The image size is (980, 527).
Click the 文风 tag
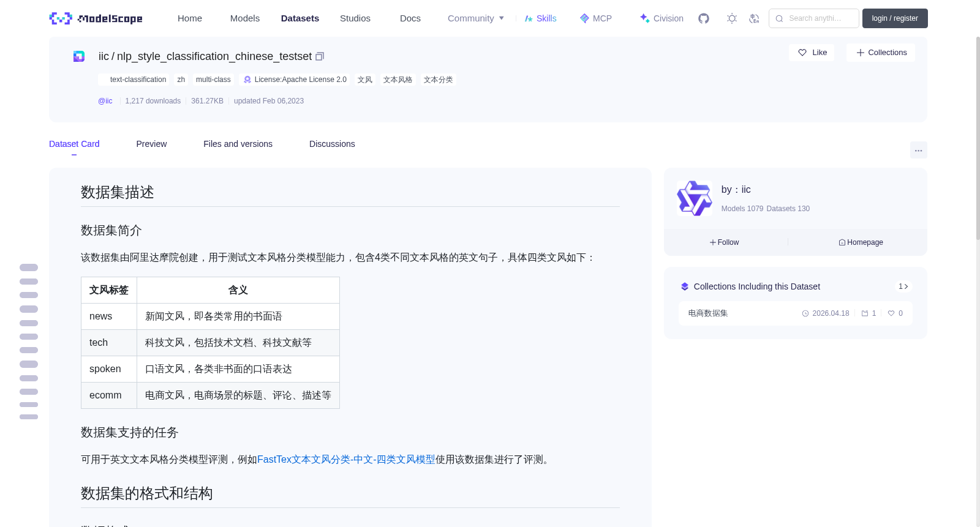click(365, 80)
